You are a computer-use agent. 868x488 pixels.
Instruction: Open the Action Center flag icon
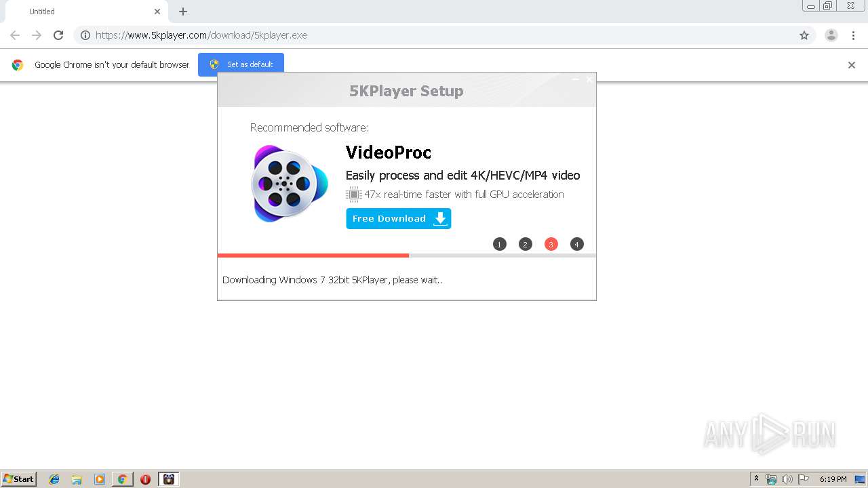tap(804, 479)
